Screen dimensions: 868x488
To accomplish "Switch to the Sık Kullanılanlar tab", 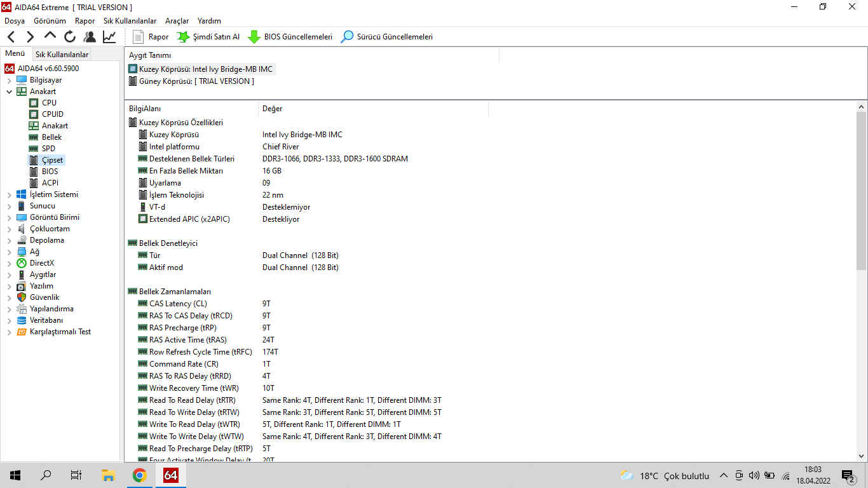I will (62, 55).
